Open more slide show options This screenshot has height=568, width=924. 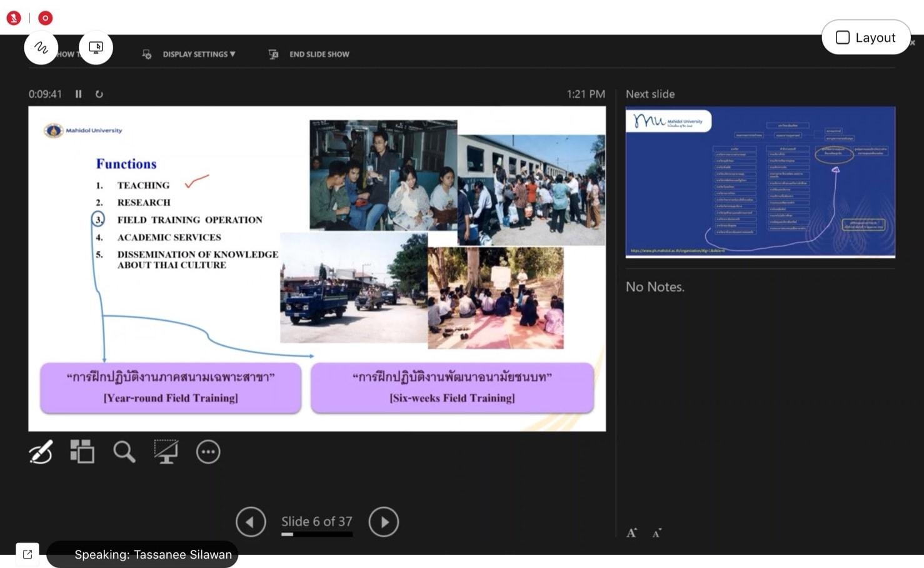coord(208,452)
